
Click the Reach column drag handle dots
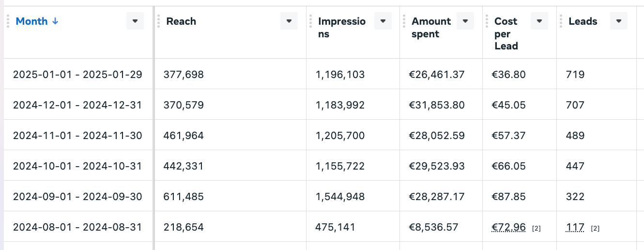tap(158, 21)
